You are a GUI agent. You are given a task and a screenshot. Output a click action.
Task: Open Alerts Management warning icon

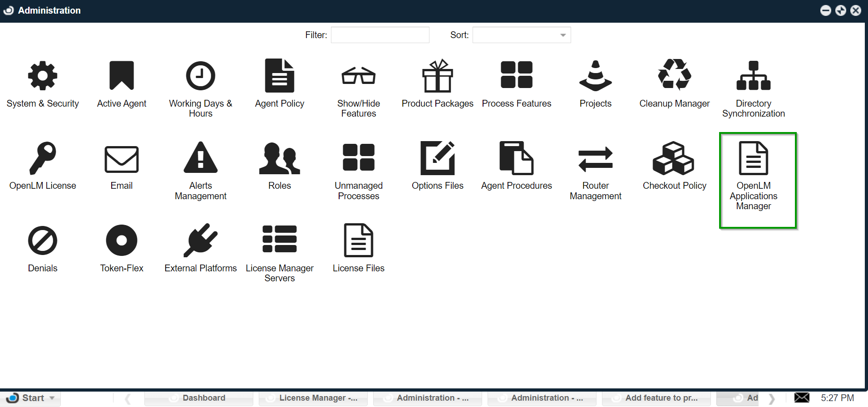point(200,158)
